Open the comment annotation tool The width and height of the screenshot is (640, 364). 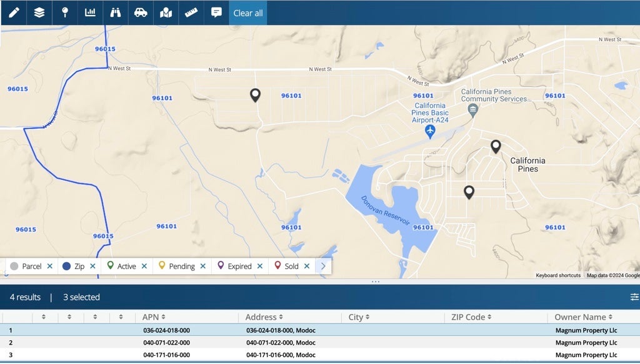click(216, 12)
